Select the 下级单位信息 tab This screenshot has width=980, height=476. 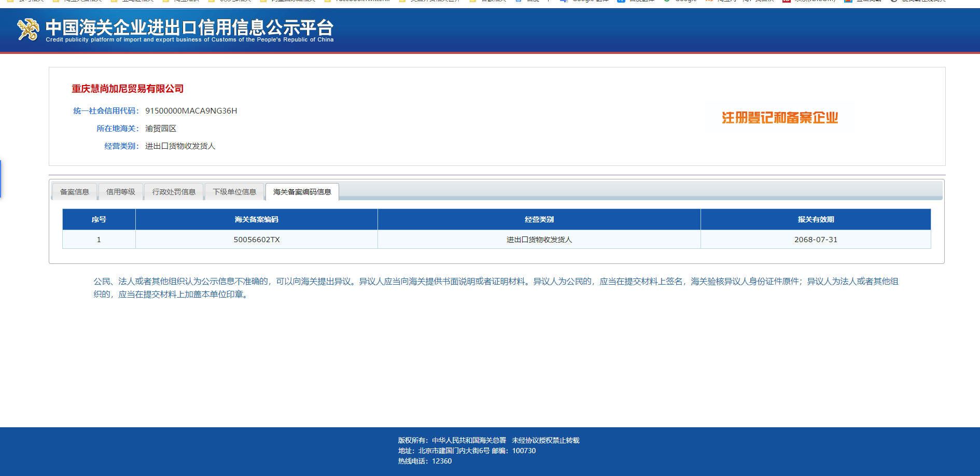point(234,192)
